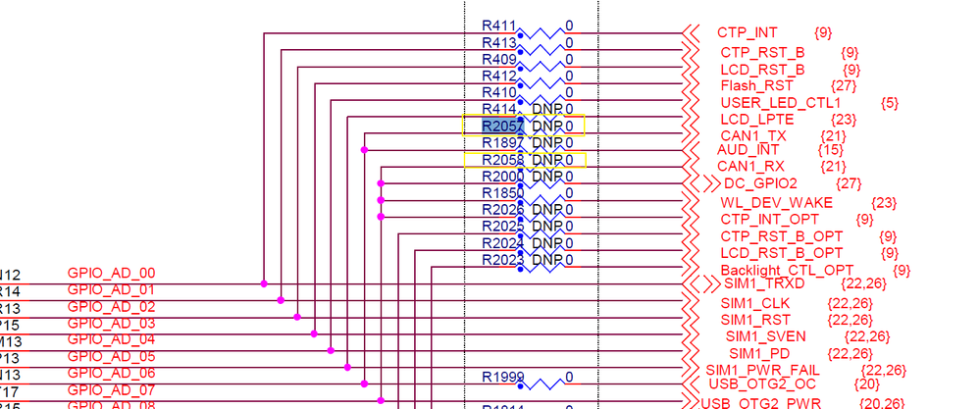The width and height of the screenshot is (980, 409).
Task: Select the R413 resistor label
Action: point(498,42)
